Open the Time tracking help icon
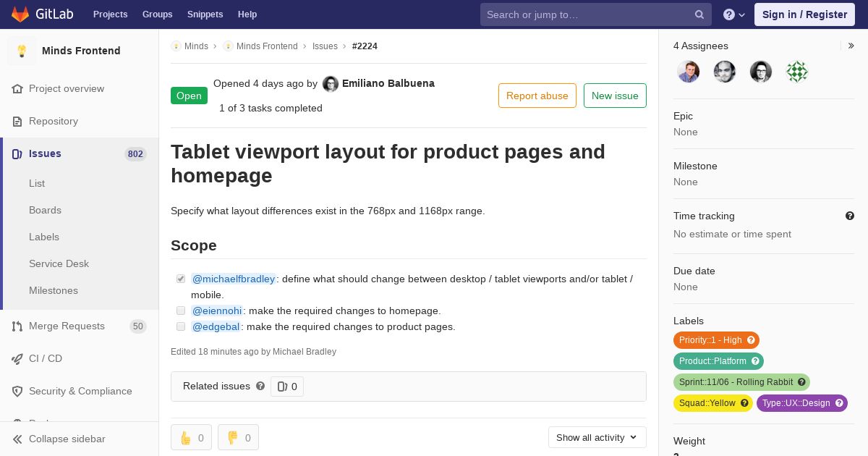The image size is (868, 456). [850, 216]
